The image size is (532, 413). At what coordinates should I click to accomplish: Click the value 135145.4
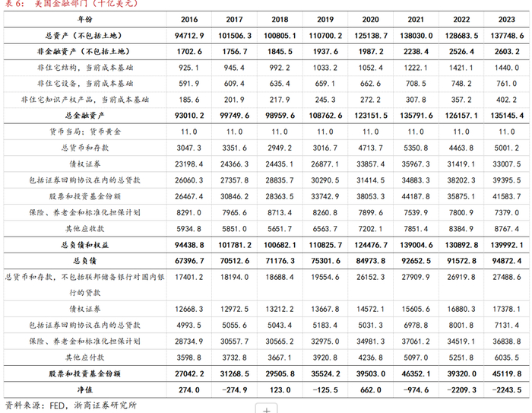[x=507, y=116]
